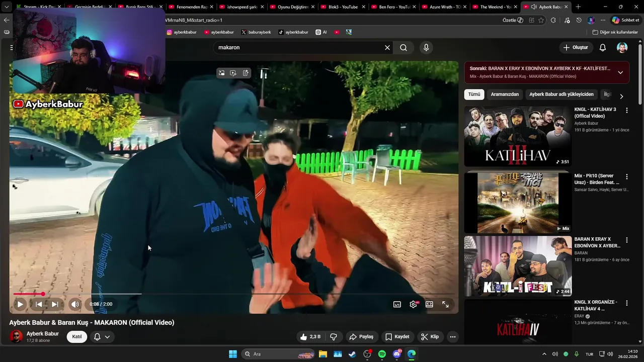Screen dimensions: 644x362
Task: Open video player settings gear
Action: [413, 304]
